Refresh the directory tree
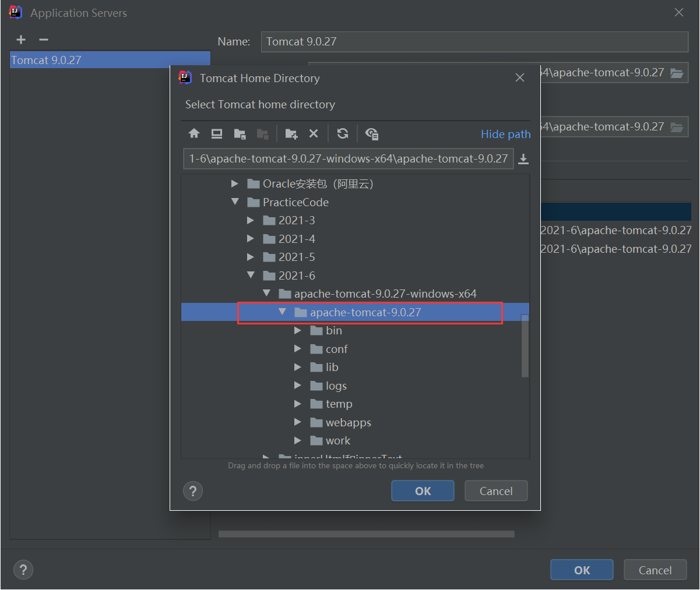 343,133
